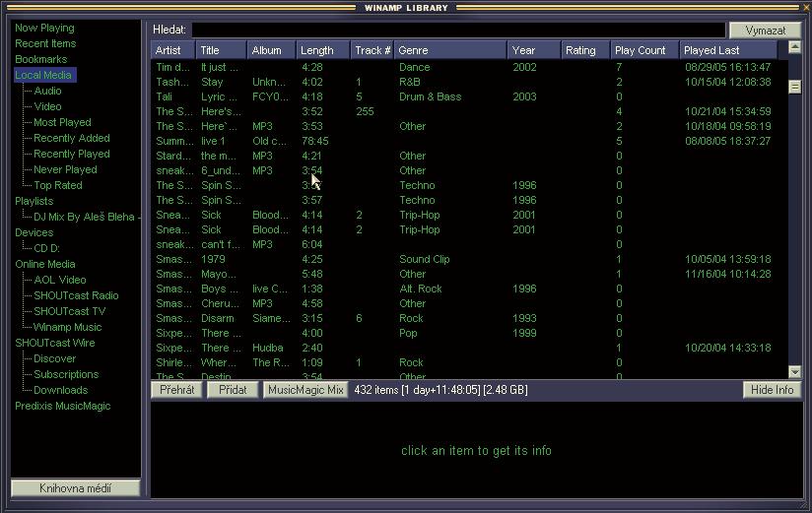Sort by the Track # column header
The width and height of the screenshot is (812, 513).
[372, 50]
